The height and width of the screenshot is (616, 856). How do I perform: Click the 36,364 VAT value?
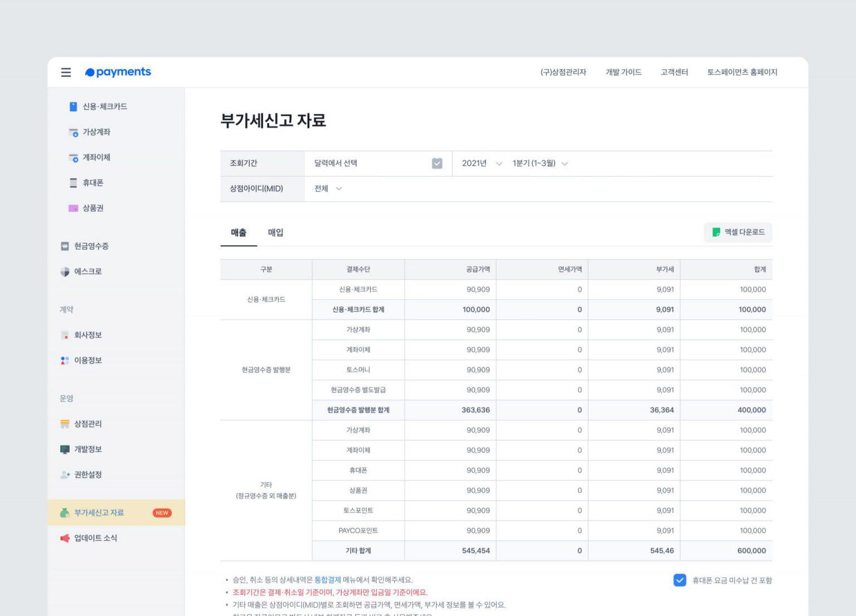pyautogui.click(x=662, y=410)
